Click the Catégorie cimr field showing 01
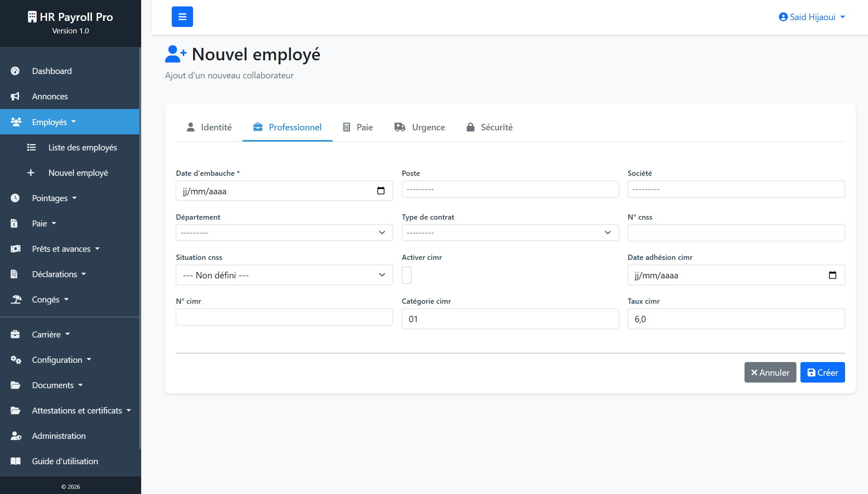Screen dimensions: 868x494 click(x=510, y=319)
